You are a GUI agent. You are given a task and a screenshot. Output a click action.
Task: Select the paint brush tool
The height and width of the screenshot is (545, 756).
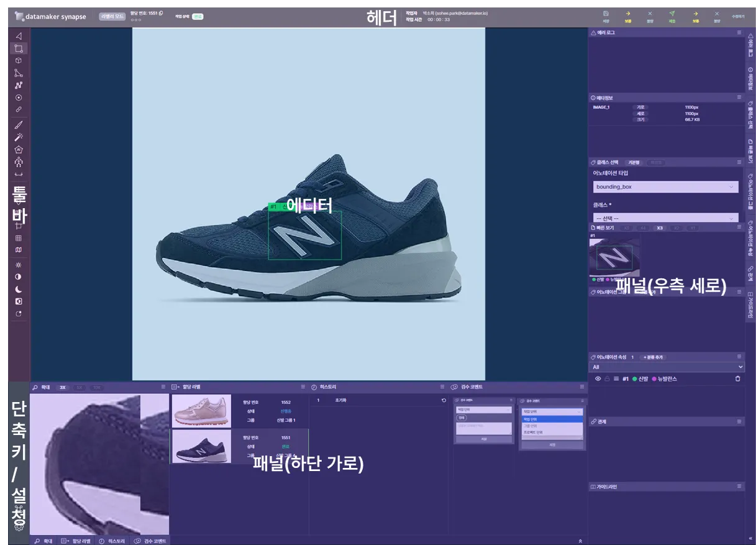(x=19, y=125)
